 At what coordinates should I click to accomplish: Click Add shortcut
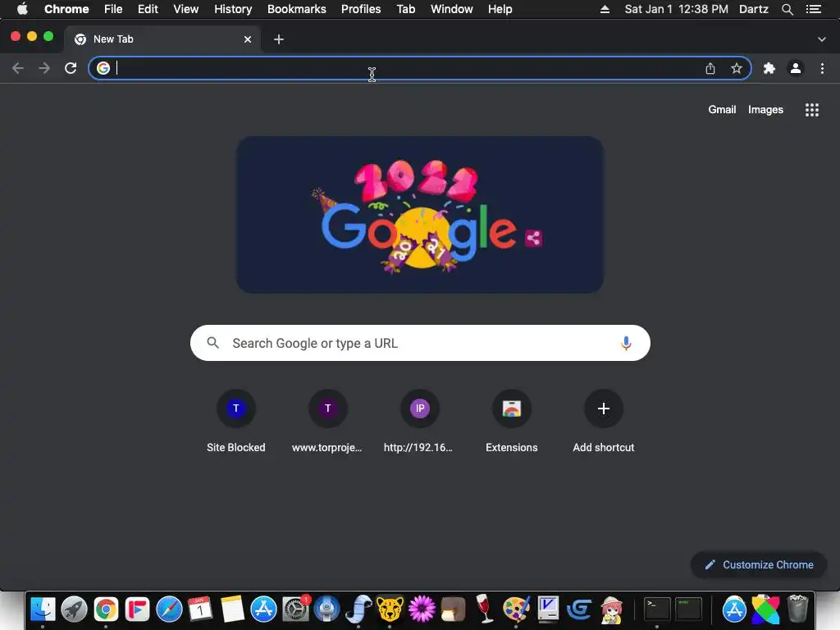pyautogui.click(x=603, y=422)
